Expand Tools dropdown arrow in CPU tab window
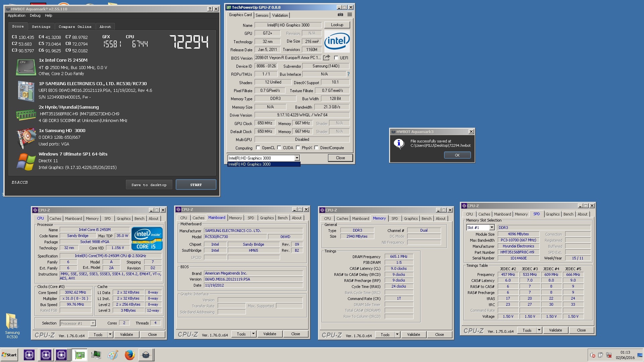This screenshot has width=644, height=362. 110,335
